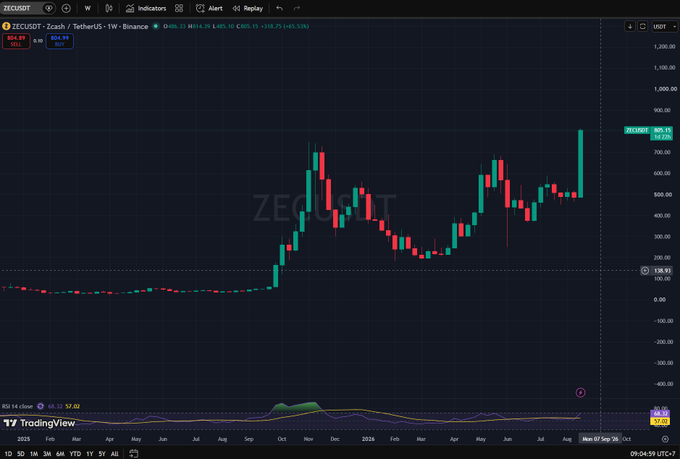Select the 1M time range

pos(34,454)
